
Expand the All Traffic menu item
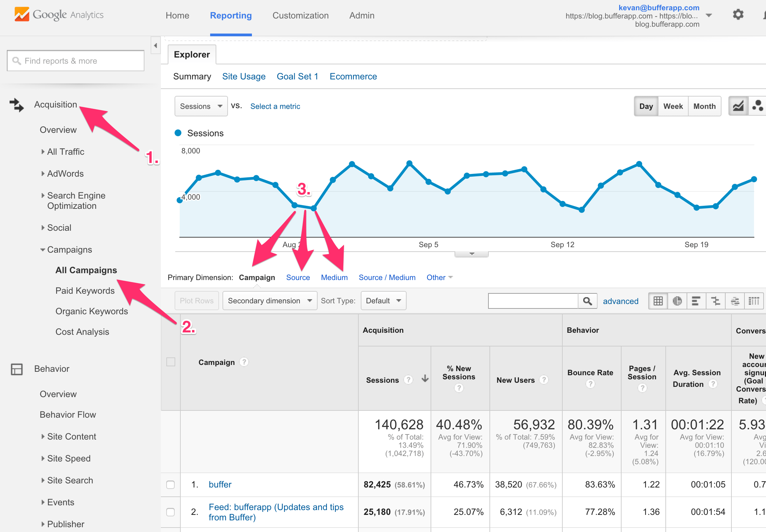coord(65,152)
